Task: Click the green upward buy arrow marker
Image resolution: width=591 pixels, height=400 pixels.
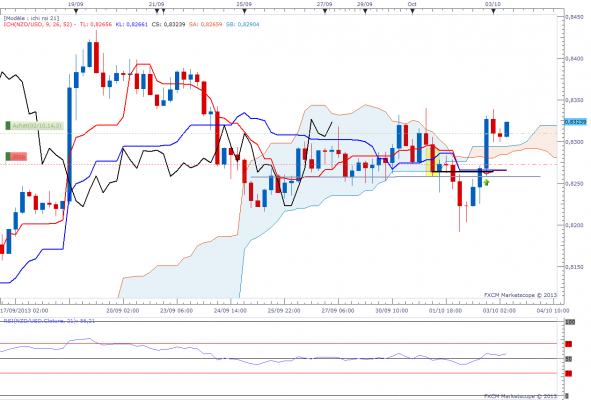Action: click(486, 182)
